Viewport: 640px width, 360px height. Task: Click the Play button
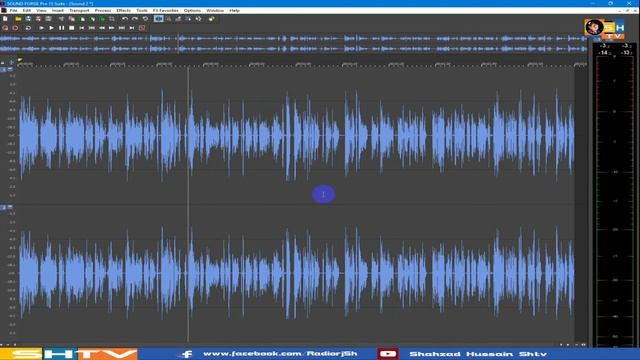click(51, 28)
